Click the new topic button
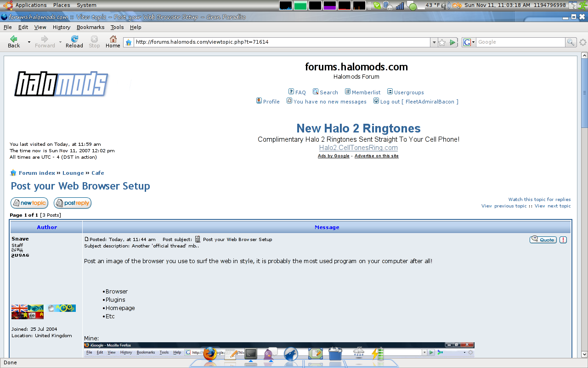The width and height of the screenshot is (588, 368). [29, 203]
